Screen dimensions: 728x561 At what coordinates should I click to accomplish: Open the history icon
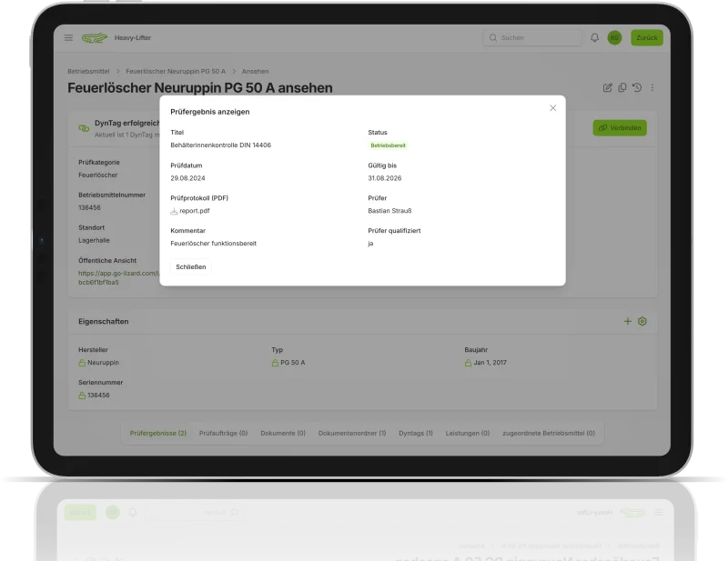pos(637,88)
